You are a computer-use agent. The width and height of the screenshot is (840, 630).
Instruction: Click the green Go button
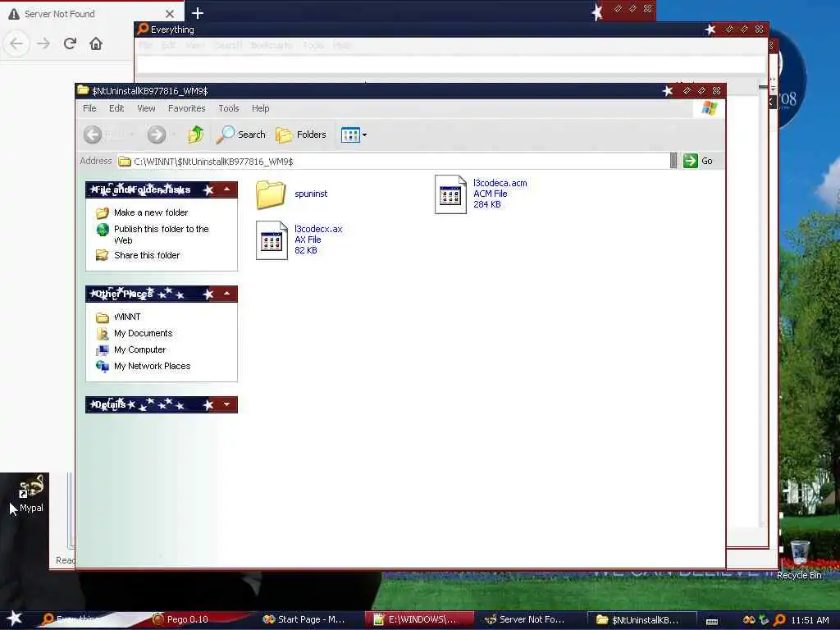tap(698, 161)
